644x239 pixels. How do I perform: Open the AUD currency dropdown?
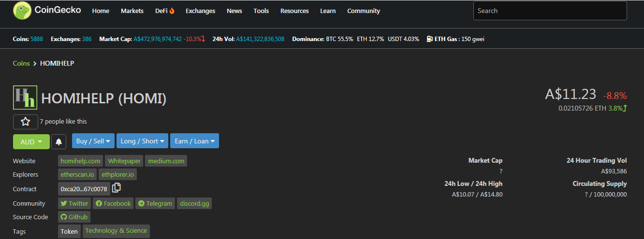click(x=31, y=141)
